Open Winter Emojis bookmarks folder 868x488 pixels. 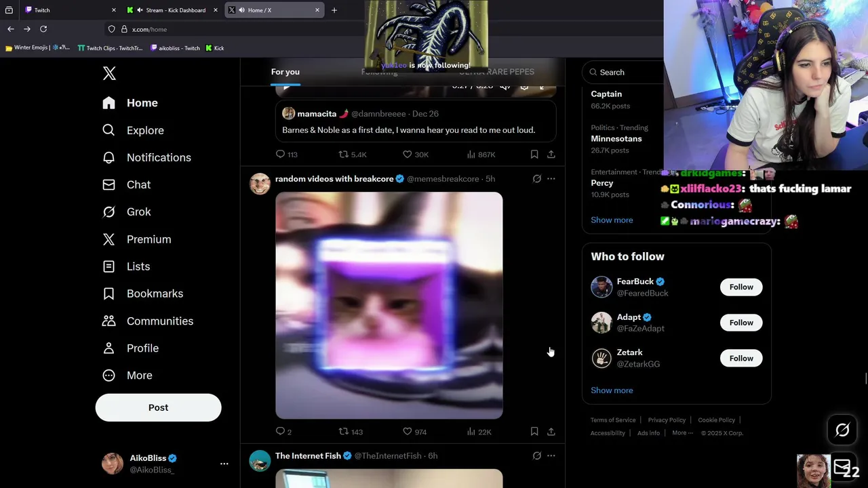tap(37, 48)
